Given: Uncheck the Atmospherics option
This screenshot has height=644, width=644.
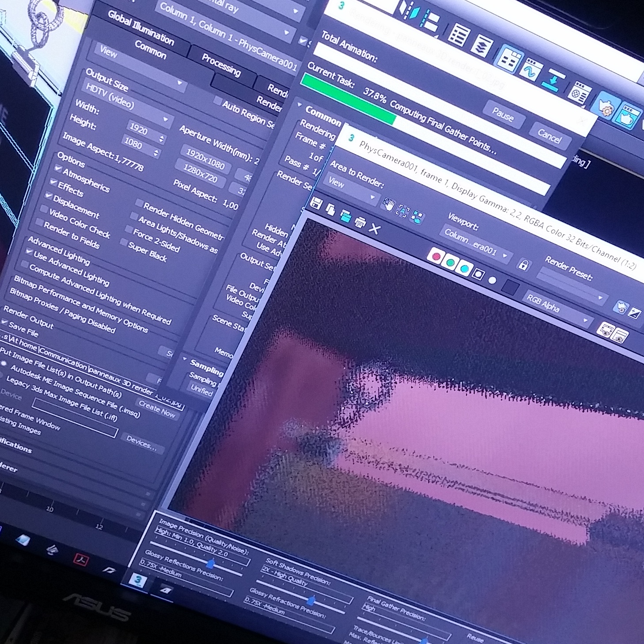Looking at the screenshot, I should [58, 168].
